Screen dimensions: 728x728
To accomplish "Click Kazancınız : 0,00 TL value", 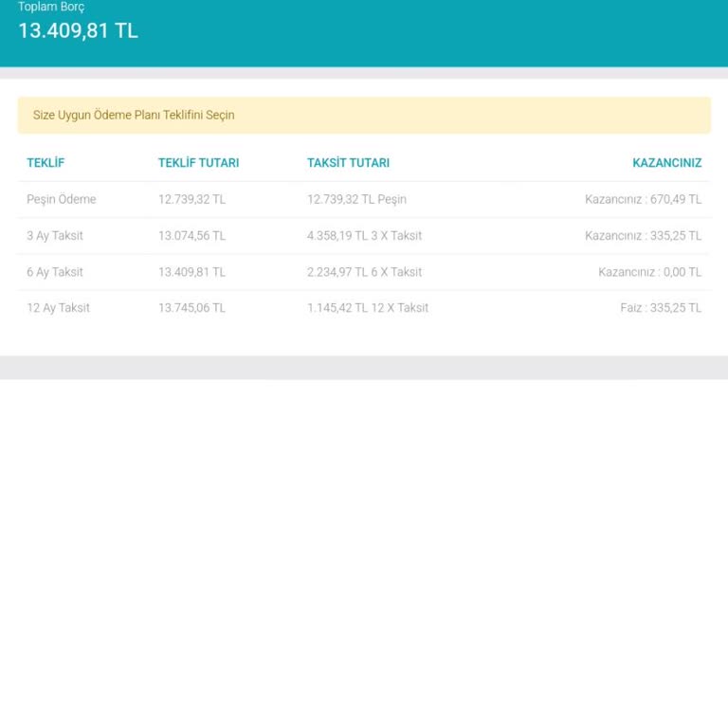I will point(649,272).
